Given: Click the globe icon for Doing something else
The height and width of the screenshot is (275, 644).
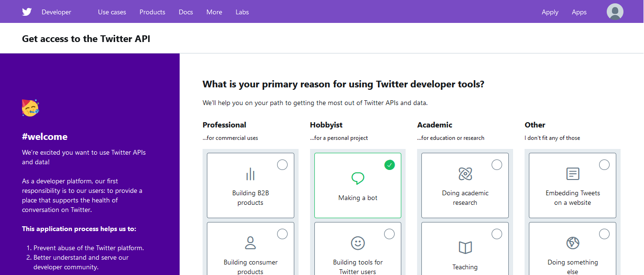Looking at the screenshot, I should [x=573, y=243].
